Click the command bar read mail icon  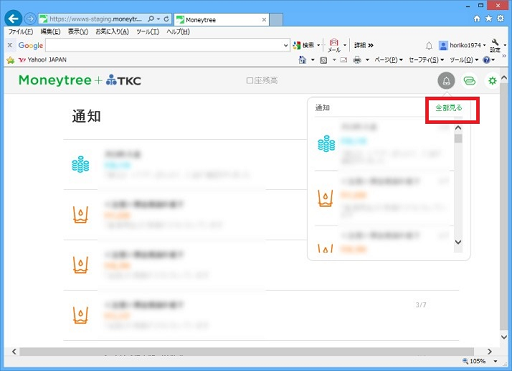pos(343,60)
